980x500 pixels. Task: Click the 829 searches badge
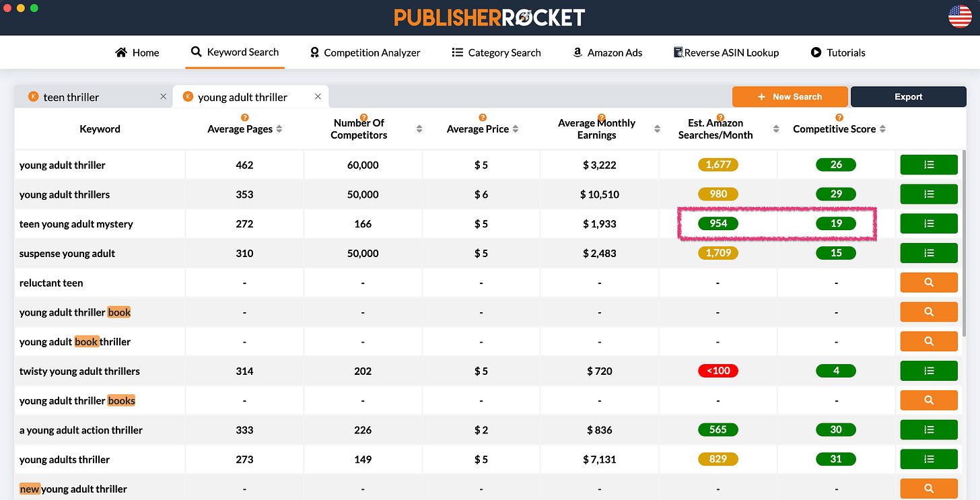tap(718, 459)
